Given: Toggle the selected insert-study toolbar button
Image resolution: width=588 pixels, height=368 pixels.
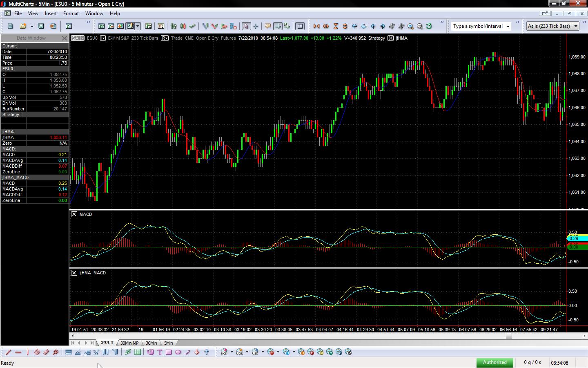Looking at the screenshot, I should pyautogui.click(x=130, y=26).
